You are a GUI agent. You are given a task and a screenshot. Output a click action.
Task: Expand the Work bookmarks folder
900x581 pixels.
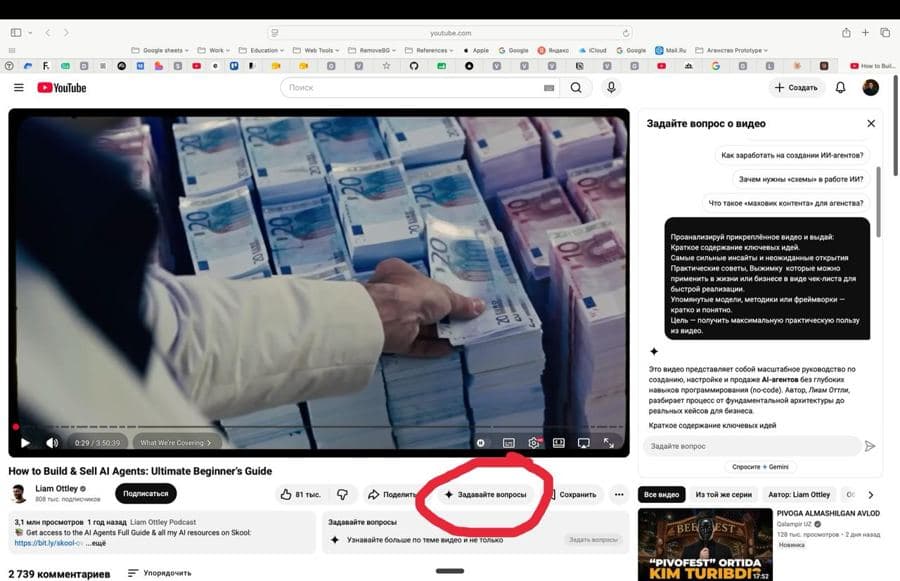coord(213,51)
